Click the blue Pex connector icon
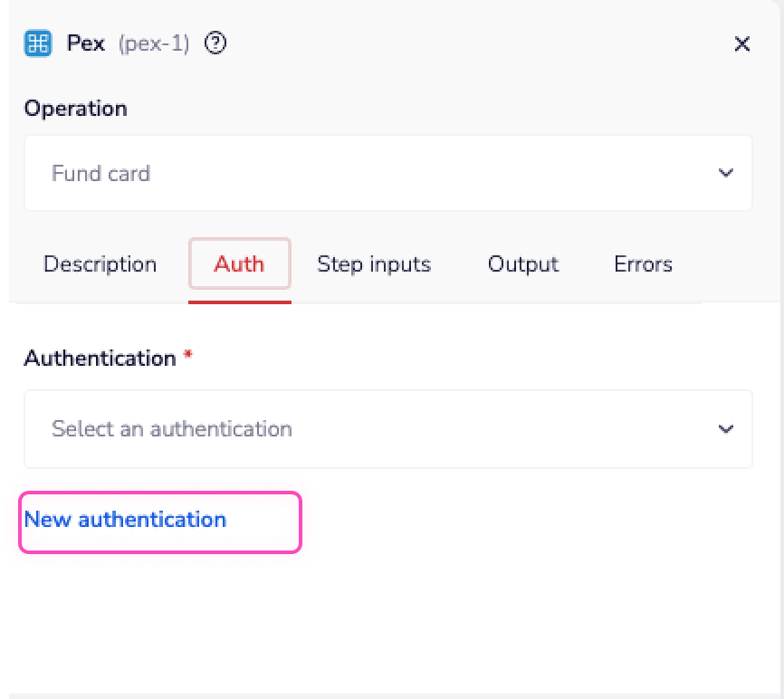The image size is (784, 699). 38,43
